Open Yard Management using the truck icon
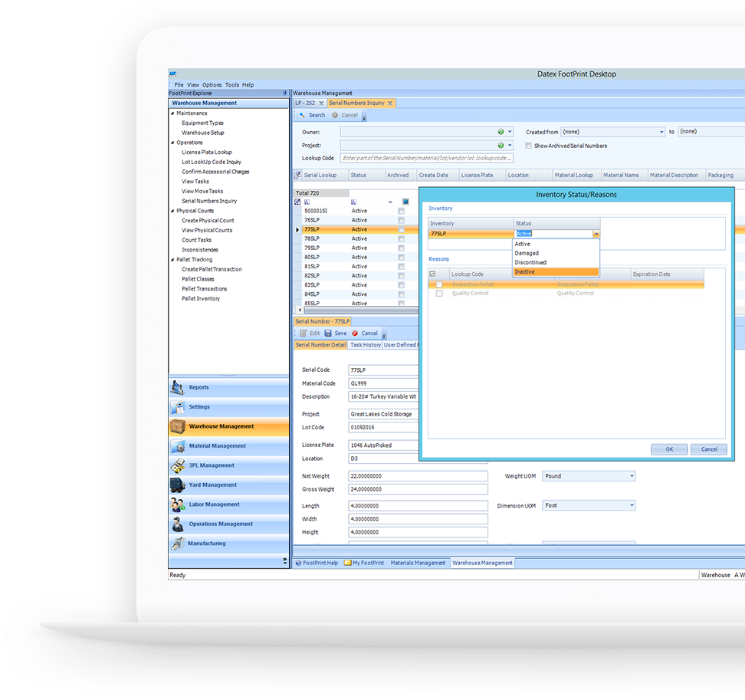The height and width of the screenshot is (700, 745). (x=177, y=485)
